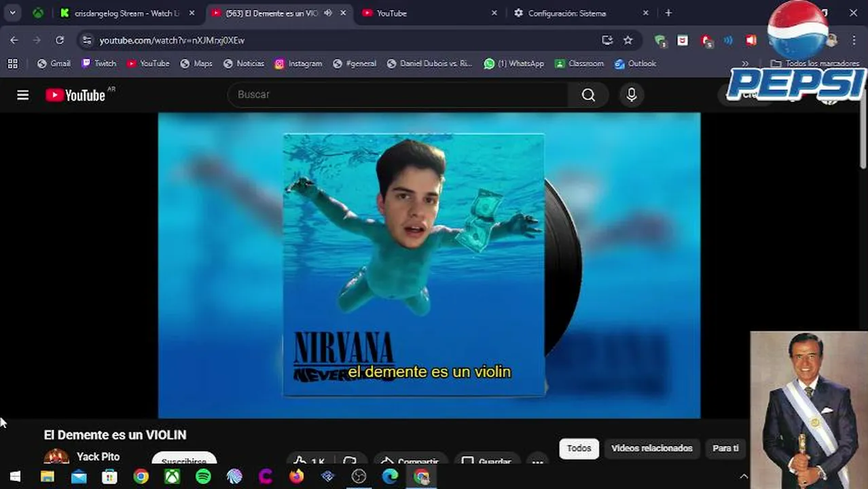868x489 pixels.
Task: Open the bookmarks apps grid icon
Action: click(12, 63)
